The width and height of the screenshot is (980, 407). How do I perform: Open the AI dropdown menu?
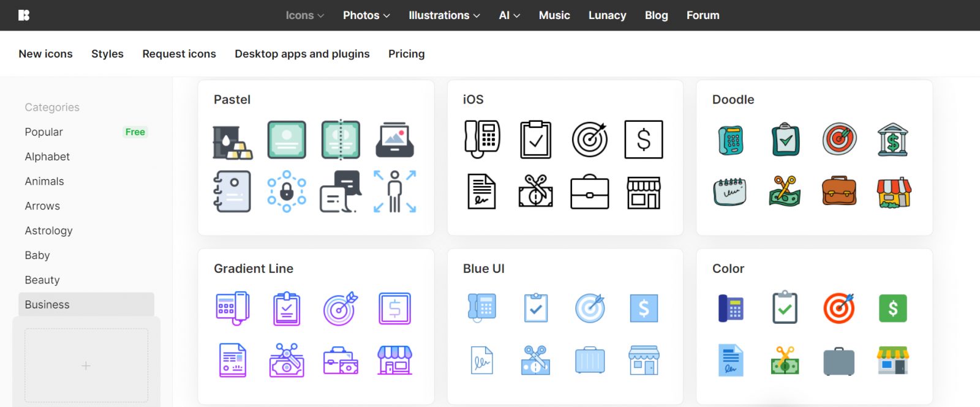pos(510,15)
